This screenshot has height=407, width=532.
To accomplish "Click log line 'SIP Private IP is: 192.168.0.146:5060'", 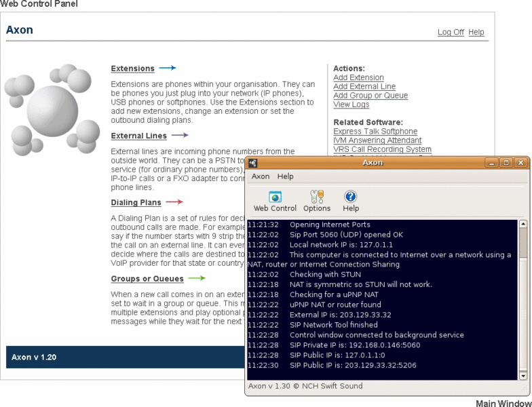I will click(x=355, y=345).
